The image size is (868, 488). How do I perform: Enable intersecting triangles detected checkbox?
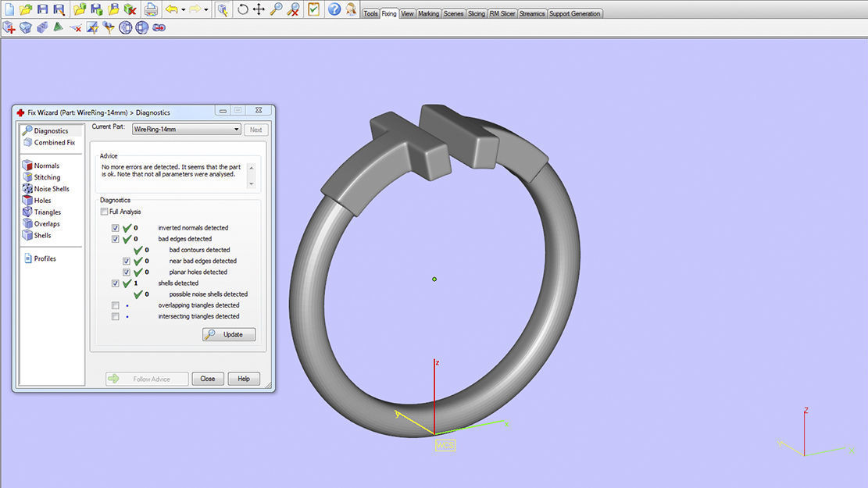click(115, 316)
